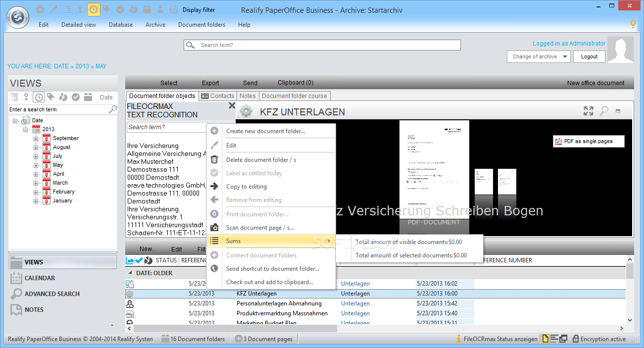Click the fullscreen arrows icon in preview header
This screenshot has width=644, height=348.
[x=589, y=111]
